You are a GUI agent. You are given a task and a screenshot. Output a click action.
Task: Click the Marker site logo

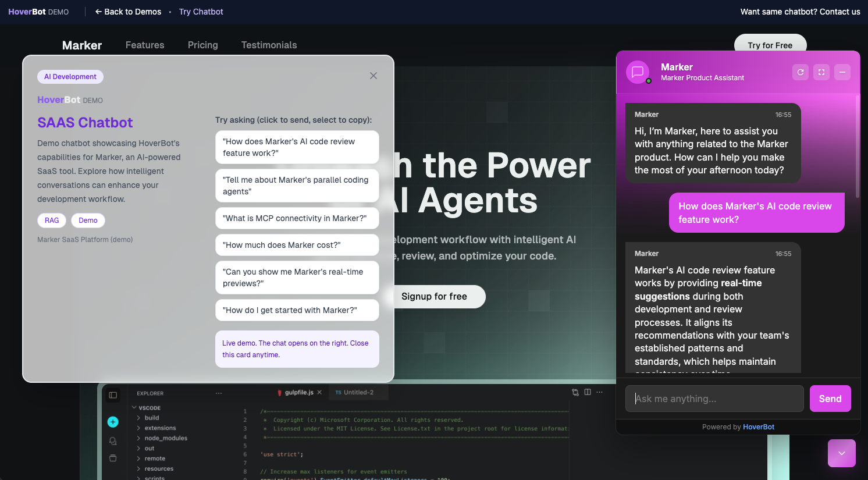click(x=82, y=45)
